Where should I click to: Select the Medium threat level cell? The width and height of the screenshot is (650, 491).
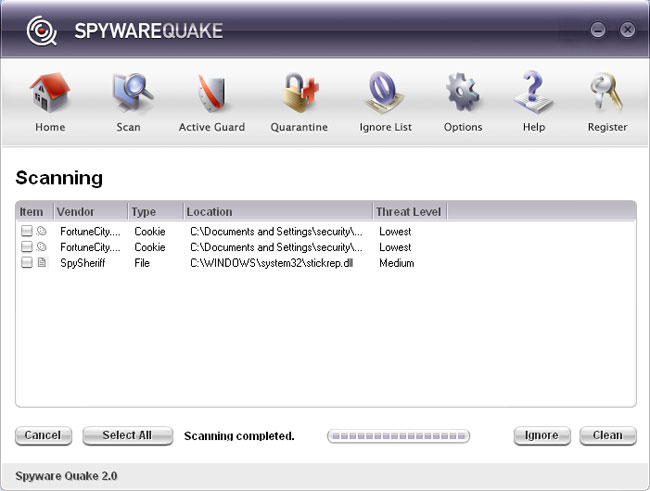397,263
